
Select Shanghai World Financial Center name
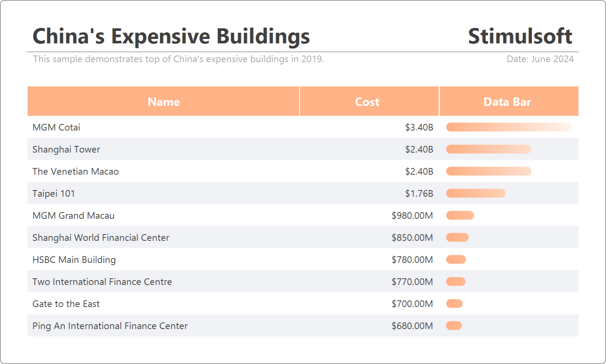(101, 238)
